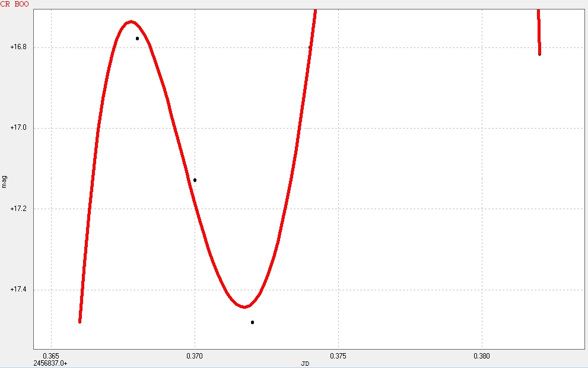
Task: Click the minimum of the red curve
Action: (x=244, y=307)
